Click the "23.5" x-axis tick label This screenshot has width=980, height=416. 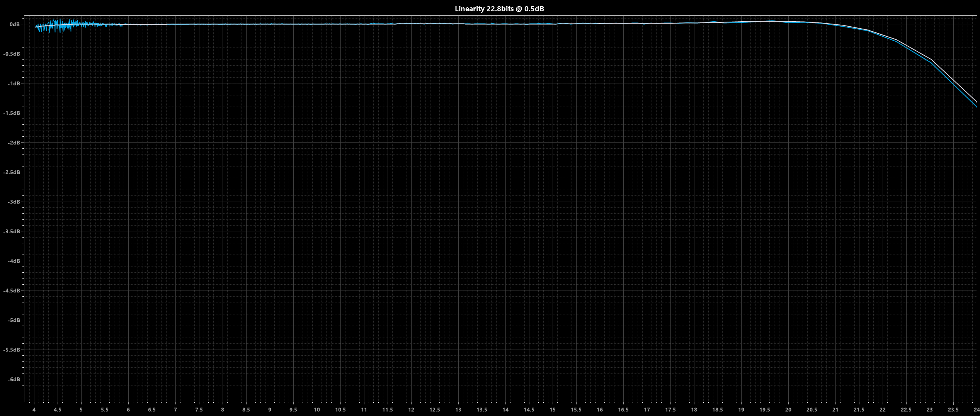pyautogui.click(x=953, y=410)
